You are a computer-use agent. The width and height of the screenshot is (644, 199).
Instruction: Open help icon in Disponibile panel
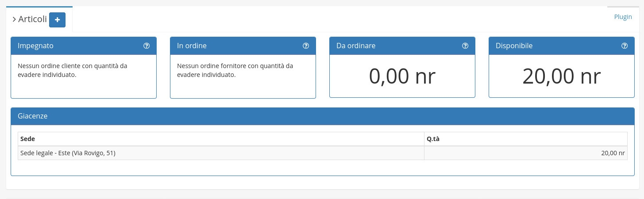tap(625, 46)
